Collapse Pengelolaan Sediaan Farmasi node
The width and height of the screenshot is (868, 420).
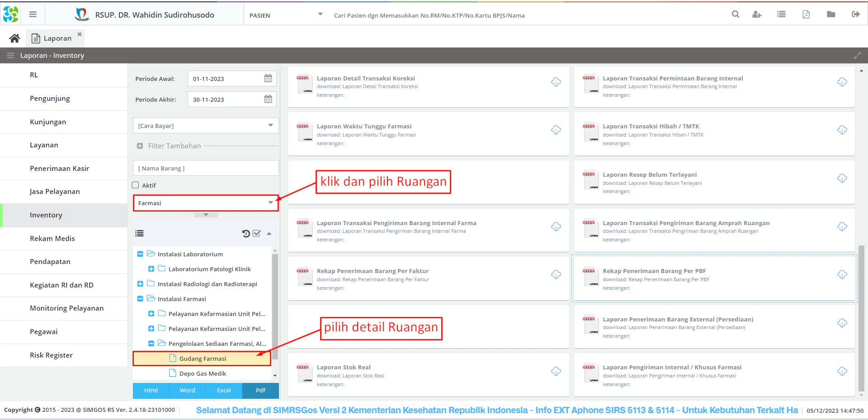pos(151,344)
